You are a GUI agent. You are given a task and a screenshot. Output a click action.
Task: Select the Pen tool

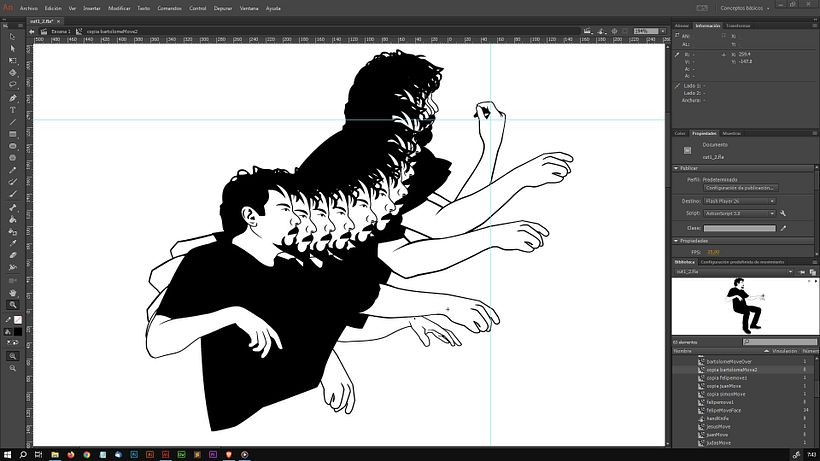[x=13, y=98]
